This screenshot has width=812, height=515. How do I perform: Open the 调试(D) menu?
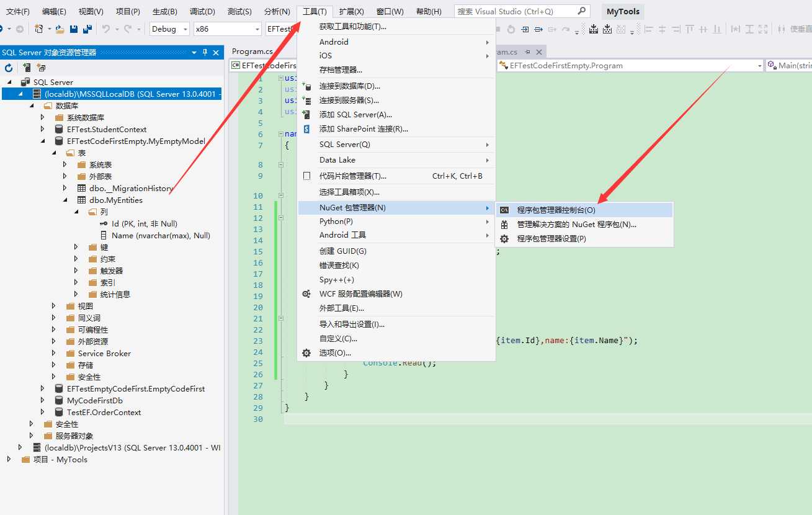click(x=202, y=12)
